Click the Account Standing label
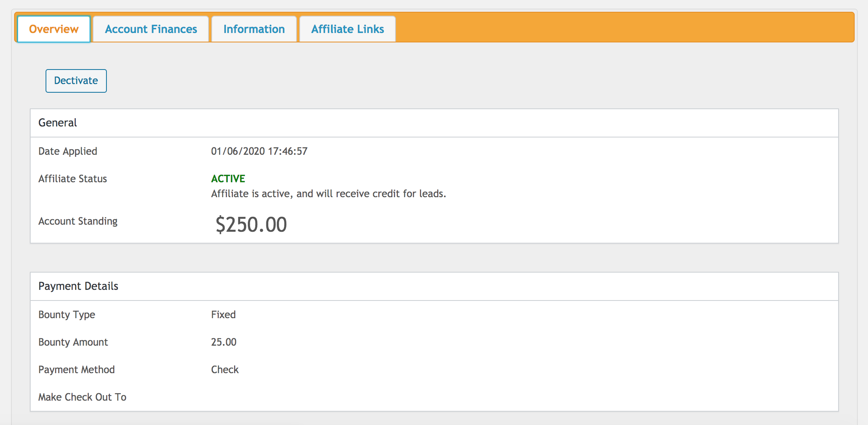Screen dimensions: 868x425 (78, 221)
